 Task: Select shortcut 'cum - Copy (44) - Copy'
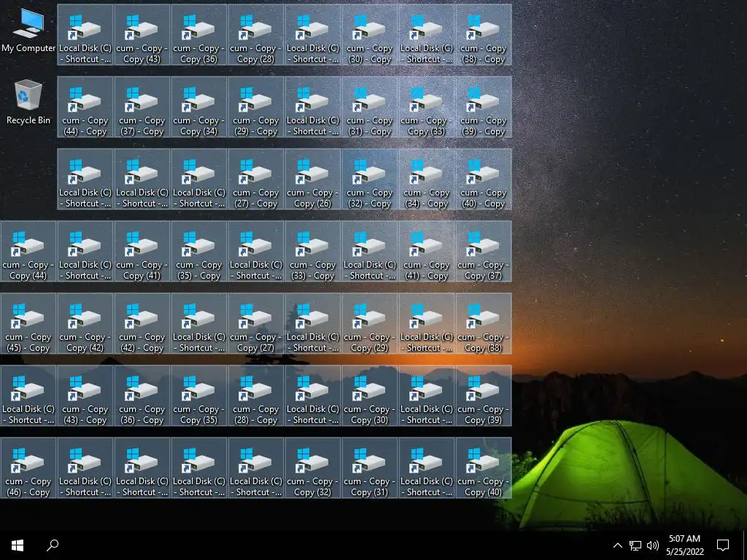[x=85, y=107]
